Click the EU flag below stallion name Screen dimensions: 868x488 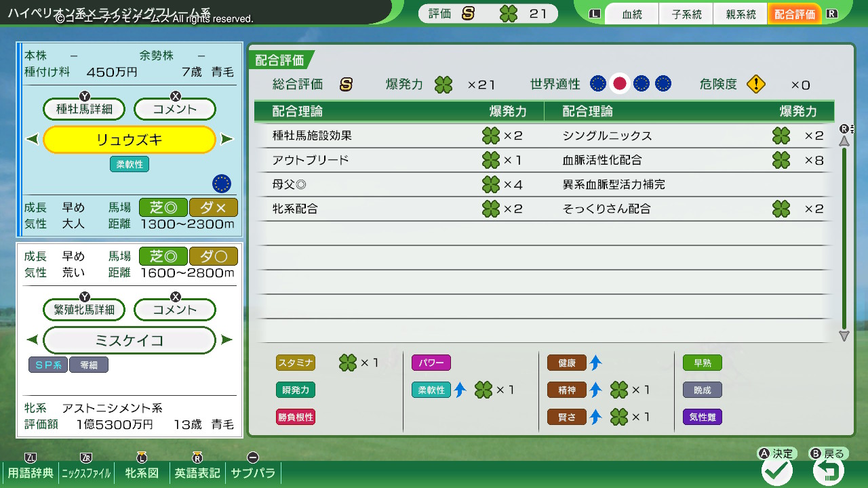click(x=221, y=183)
